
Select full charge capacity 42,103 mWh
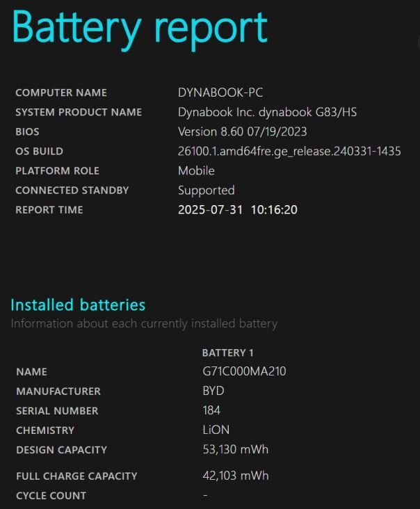pyautogui.click(x=236, y=476)
